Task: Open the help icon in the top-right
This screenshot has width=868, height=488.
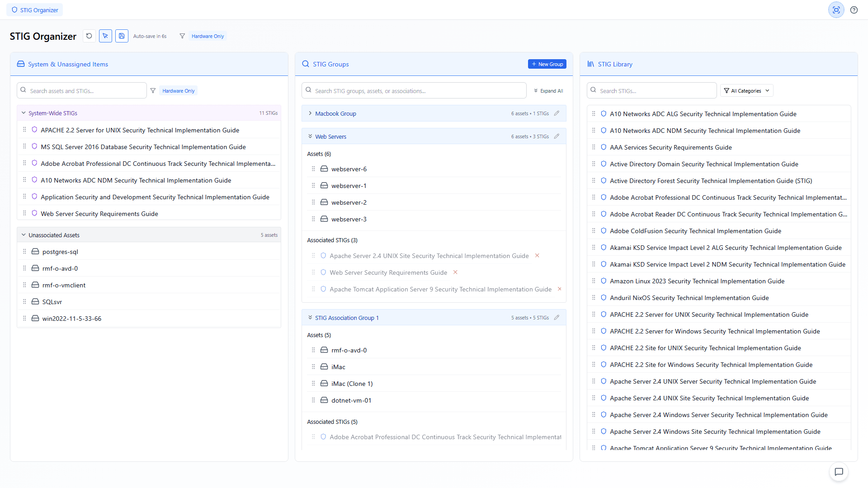Action: pos(854,10)
